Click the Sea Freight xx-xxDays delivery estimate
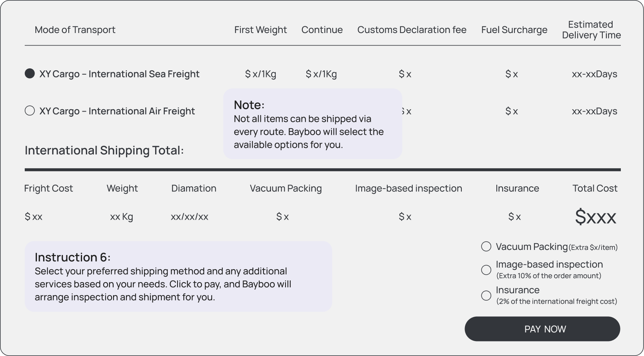The height and width of the screenshot is (356, 644). 594,74
